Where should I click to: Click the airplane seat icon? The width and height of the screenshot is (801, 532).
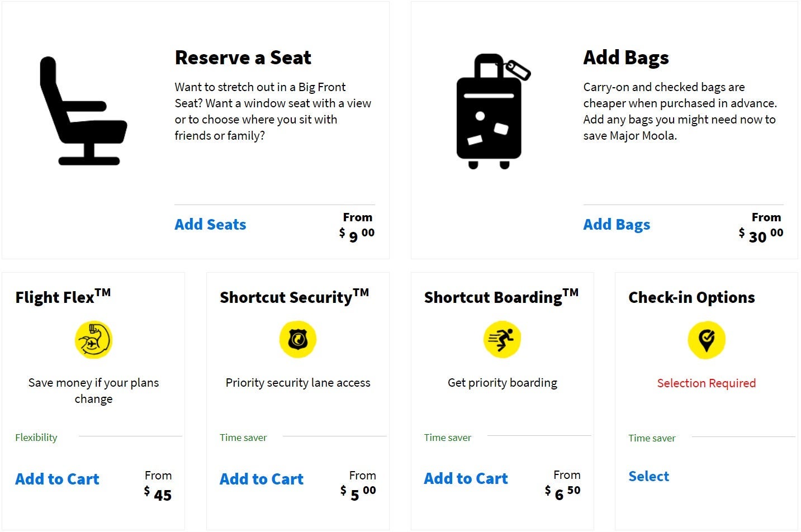(83, 111)
